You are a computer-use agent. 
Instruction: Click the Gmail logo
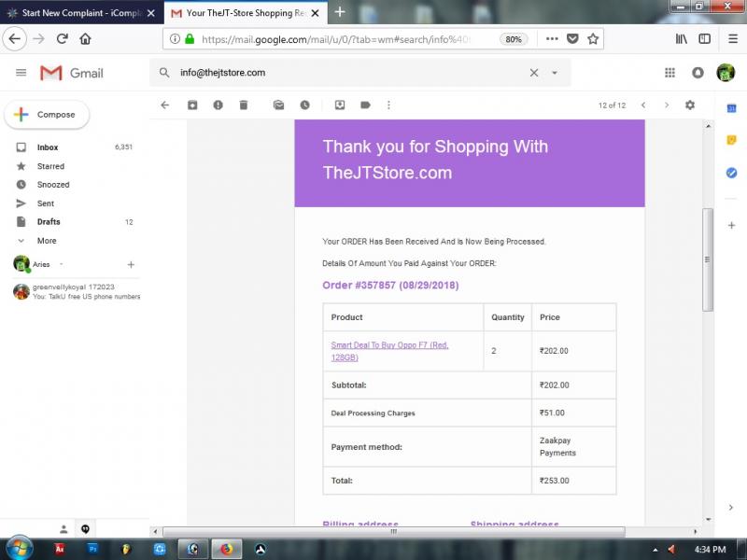click(72, 73)
